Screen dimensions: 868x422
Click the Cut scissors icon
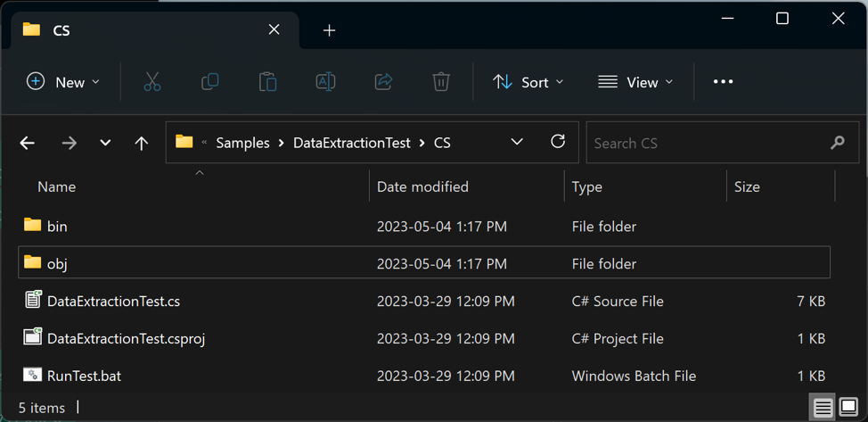152,82
